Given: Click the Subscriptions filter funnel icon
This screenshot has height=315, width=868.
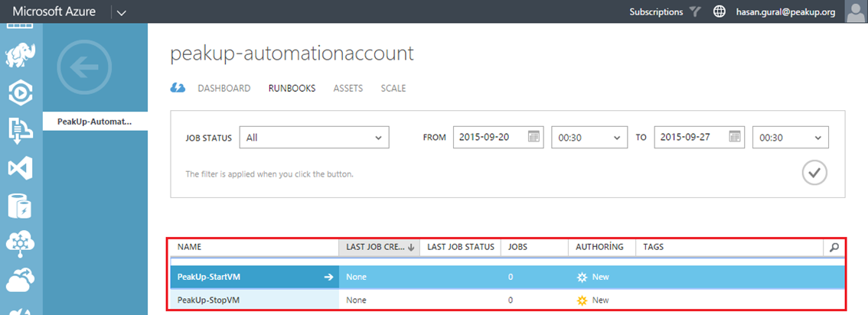Looking at the screenshot, I should coord(695,12).
